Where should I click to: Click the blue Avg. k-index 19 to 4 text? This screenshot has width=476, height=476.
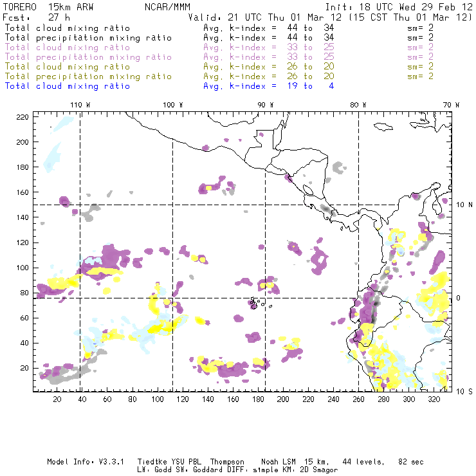point(268,86)
